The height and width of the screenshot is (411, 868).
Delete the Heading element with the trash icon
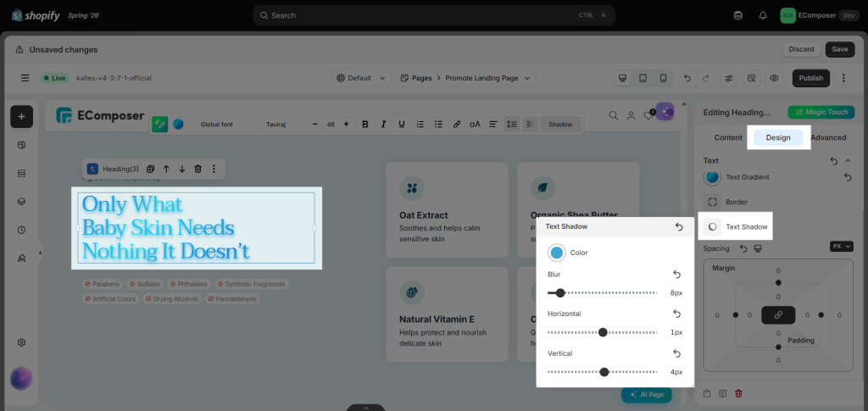click(198, 169)
